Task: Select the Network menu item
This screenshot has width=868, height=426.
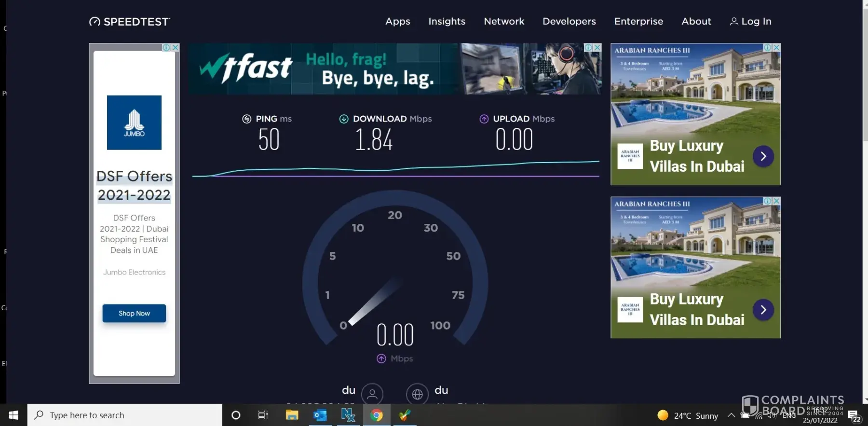Action: tap(504, 21)
